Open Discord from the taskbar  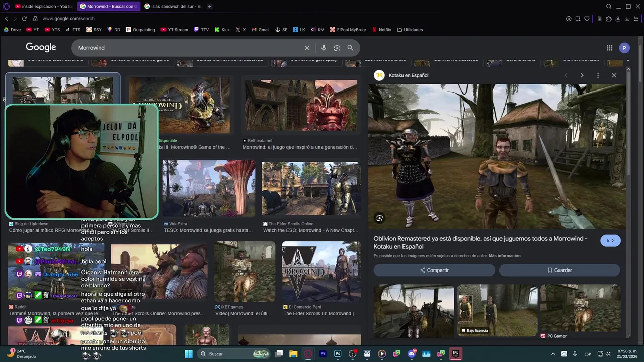pyautogui.click(x=412, y=354)
